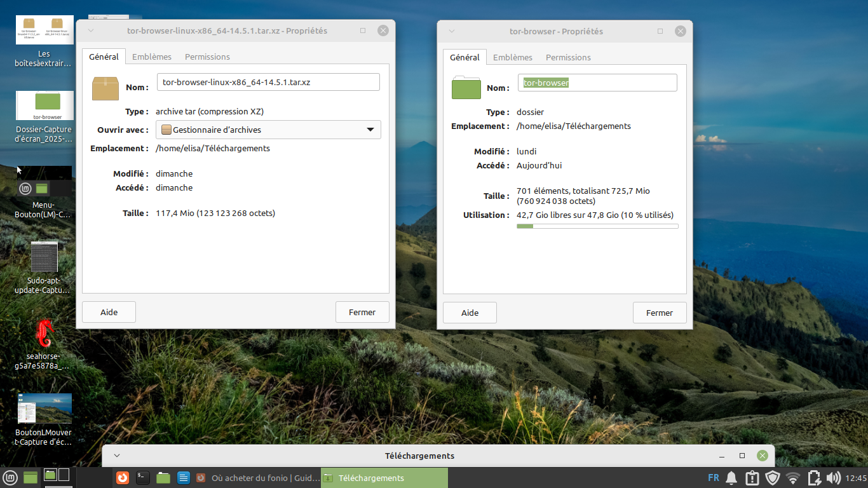Open the Linux Mint start menu

pos(10,477)
